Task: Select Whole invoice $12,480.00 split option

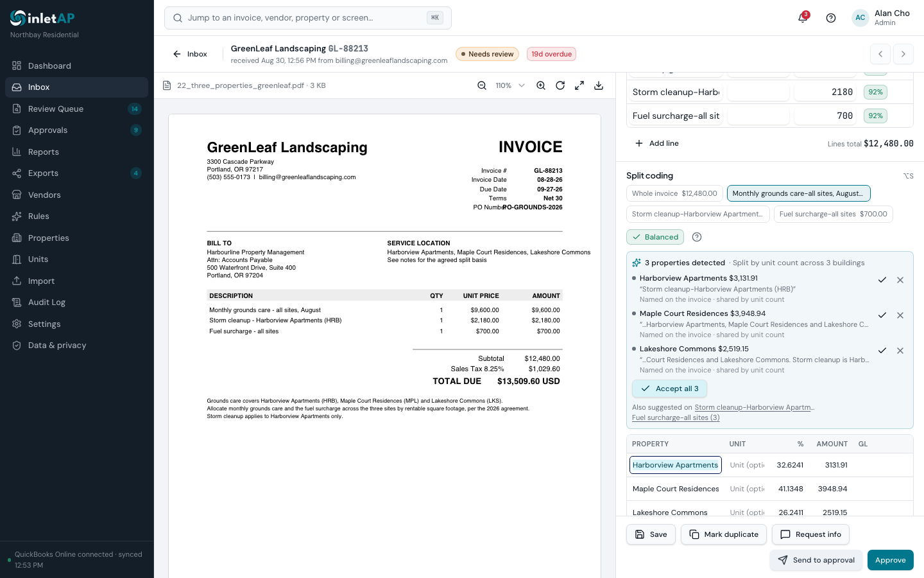Action: point(674,193)
